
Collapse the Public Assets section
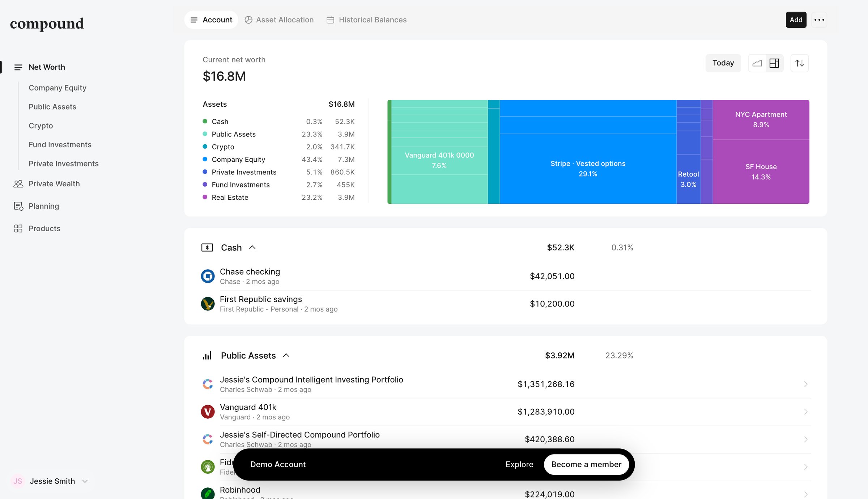(286, 356)
